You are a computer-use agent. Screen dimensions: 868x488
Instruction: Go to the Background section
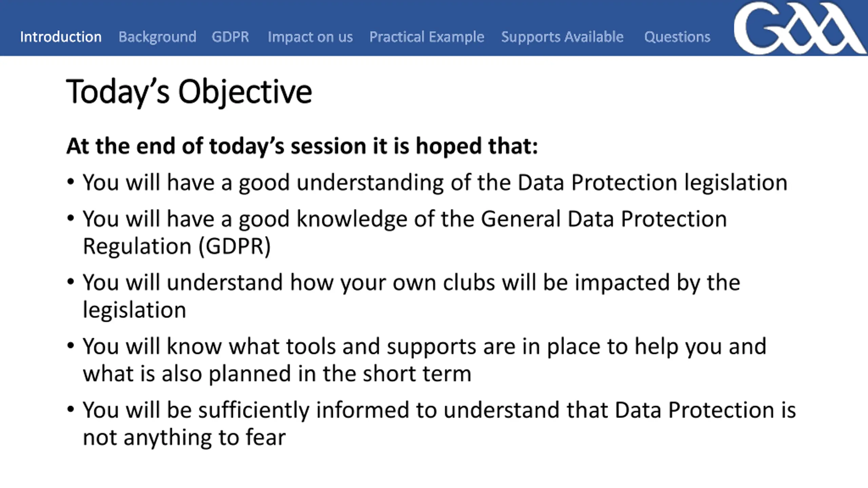coord(157,37)
